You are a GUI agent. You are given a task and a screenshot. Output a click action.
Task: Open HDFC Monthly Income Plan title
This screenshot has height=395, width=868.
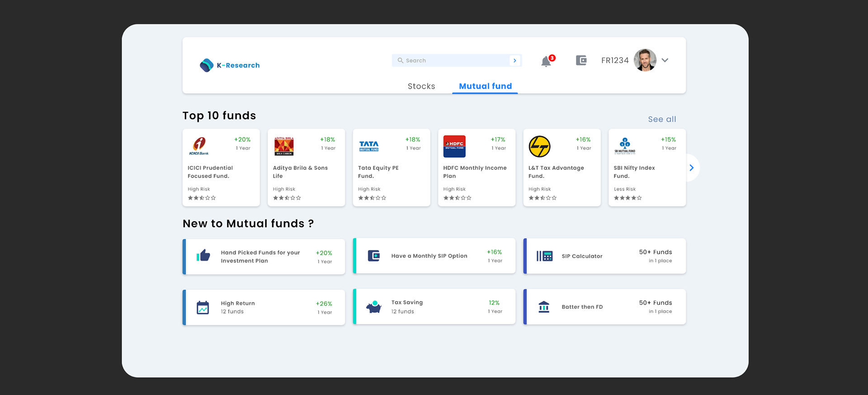(x=475, y=172)
